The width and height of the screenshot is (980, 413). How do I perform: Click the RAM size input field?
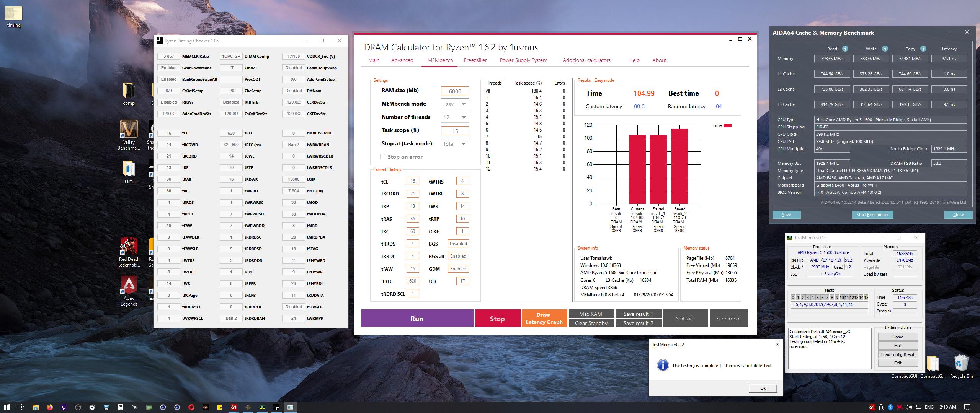455,91
